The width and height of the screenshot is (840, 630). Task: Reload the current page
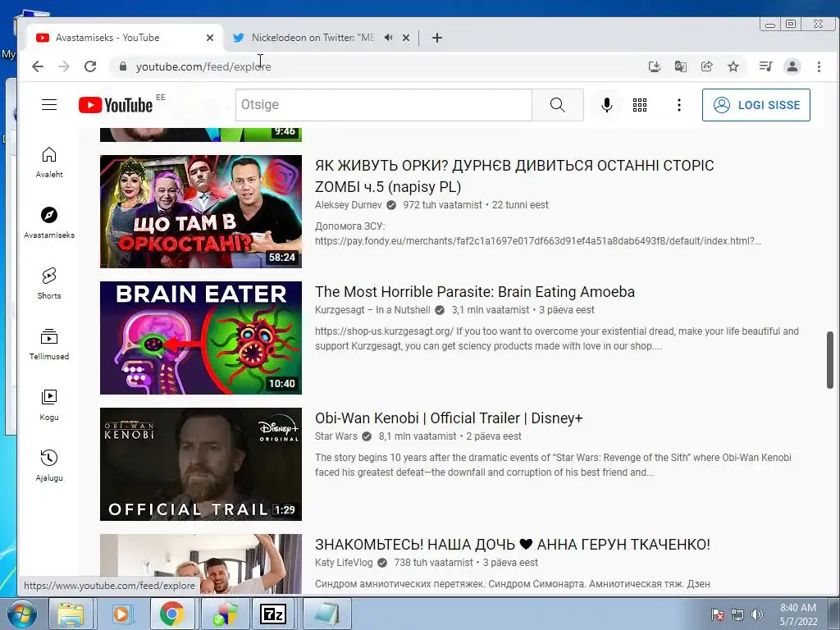coord(90,66)
